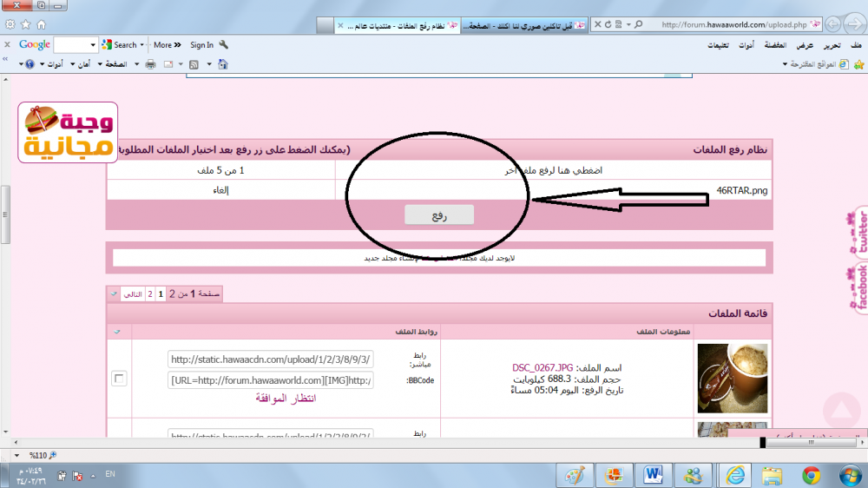
Task: Click the printer icon in command bar
Action: [x=150, y=64]
